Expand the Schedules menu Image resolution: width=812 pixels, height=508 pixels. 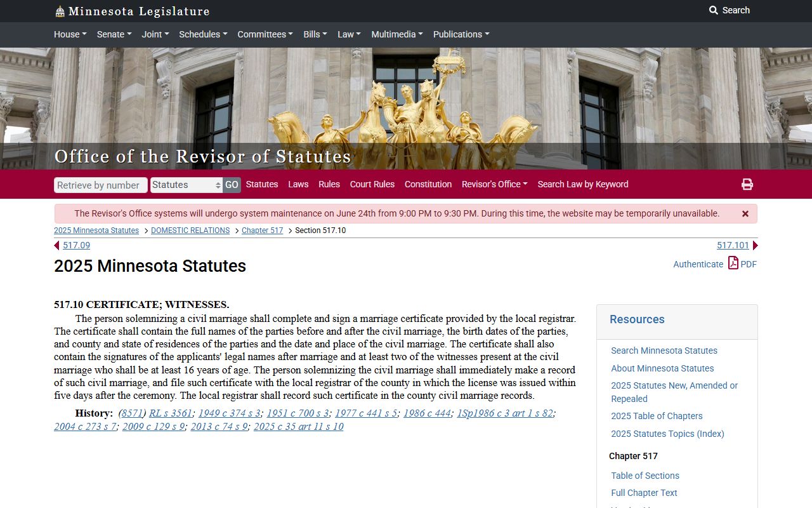pyautogui.click(x=203, y=34)
